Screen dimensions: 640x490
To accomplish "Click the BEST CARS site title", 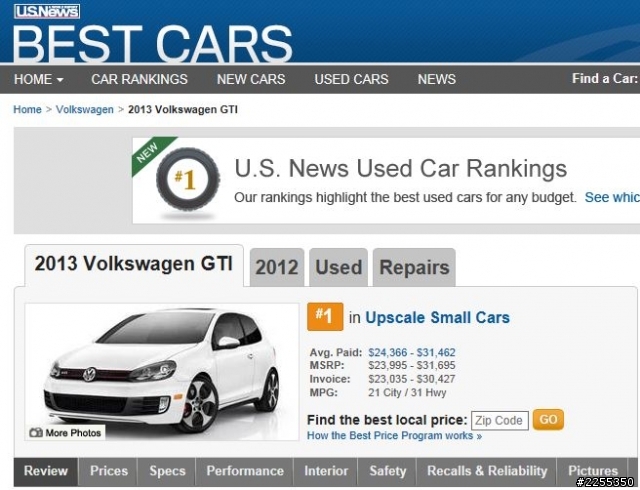I will [152, 43].
